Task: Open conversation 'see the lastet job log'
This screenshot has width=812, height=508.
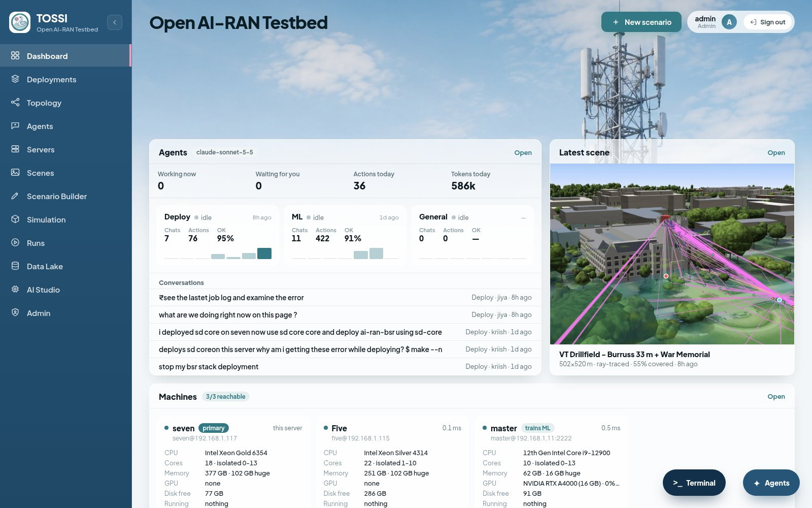Action: click(x=345, y=297)
